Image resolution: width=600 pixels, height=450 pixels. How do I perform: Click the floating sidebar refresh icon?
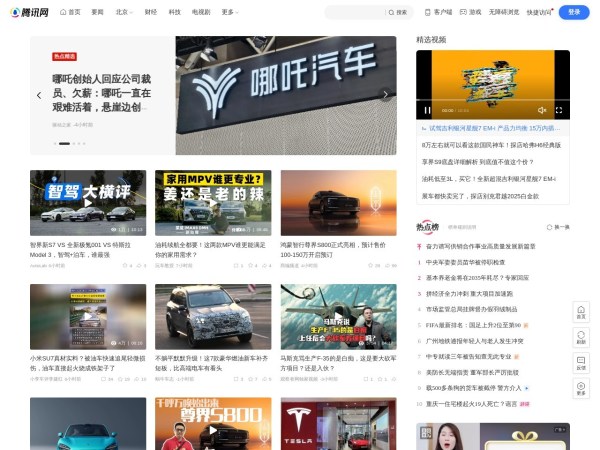tap(581, 339)
